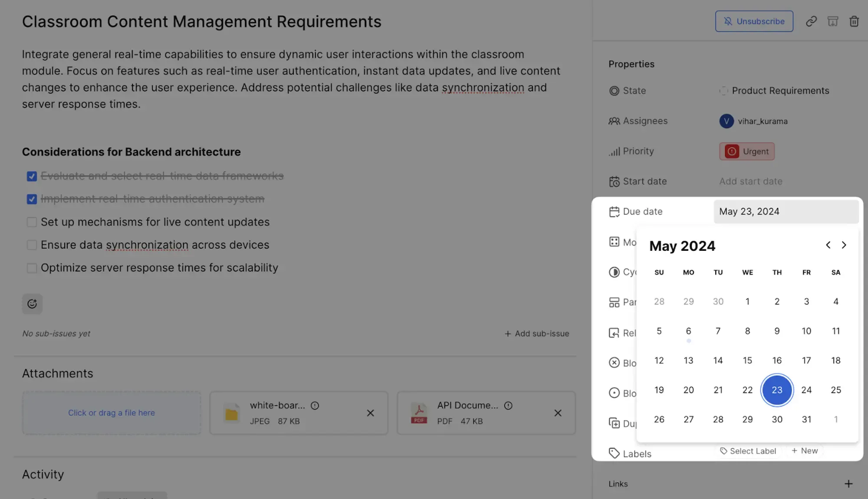
Task: Click the trash delete icon
Action: click(854, 21)
